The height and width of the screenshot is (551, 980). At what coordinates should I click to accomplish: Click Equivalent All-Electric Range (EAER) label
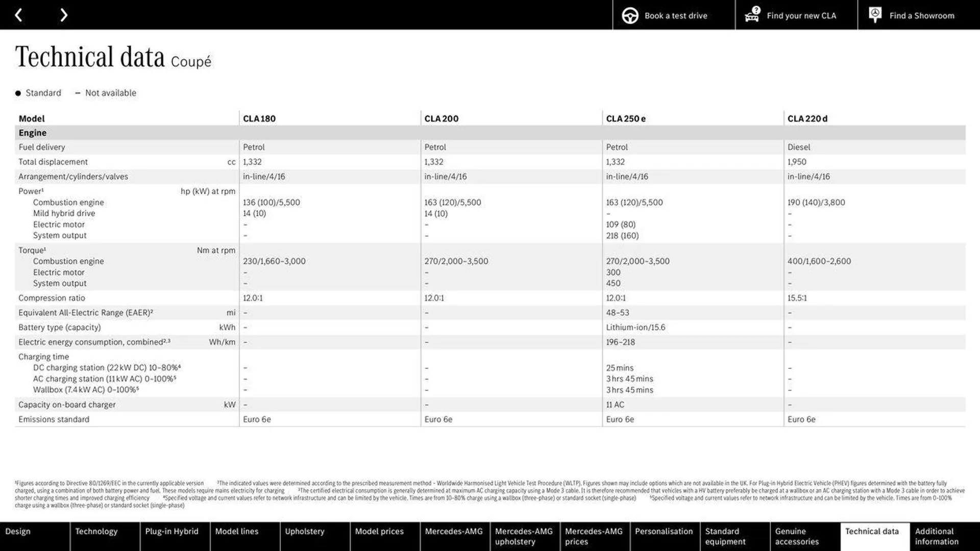click(86, 313)
